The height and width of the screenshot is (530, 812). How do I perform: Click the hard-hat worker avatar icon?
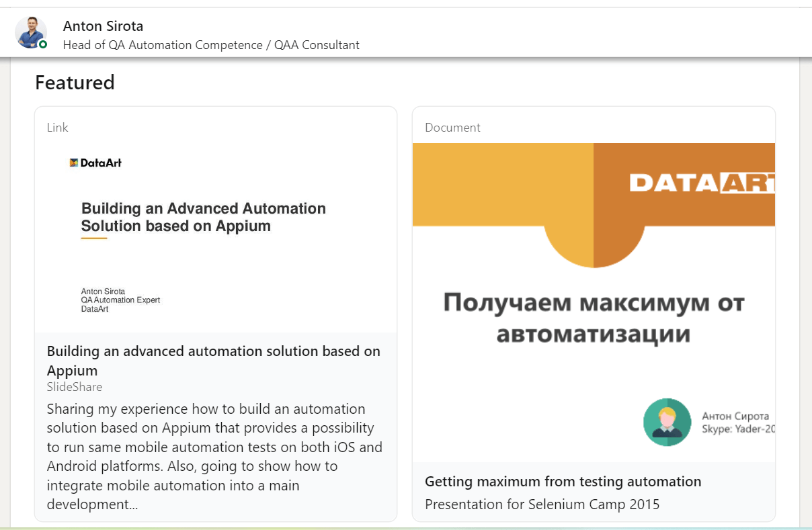(667, 422)
